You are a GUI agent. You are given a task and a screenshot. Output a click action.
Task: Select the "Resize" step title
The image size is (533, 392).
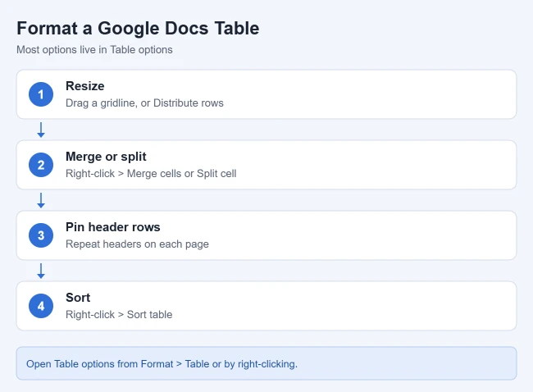85,86
